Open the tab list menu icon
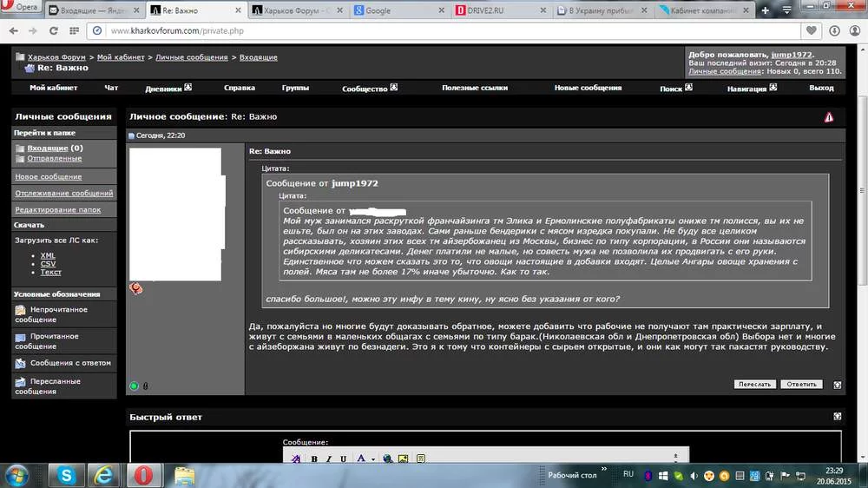The image size is (868, 488). 786,10
